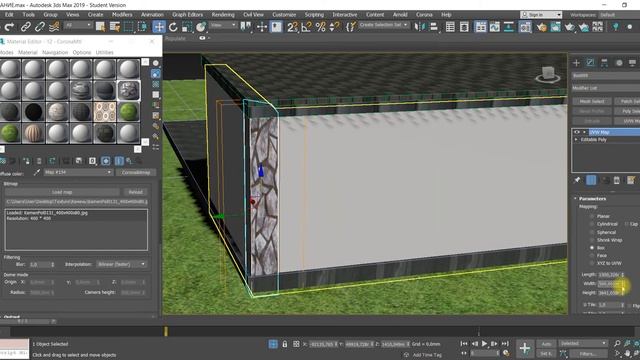The height and width of the screenshot is (360, 640).
Task: Open Material Editor Navigation menu
Action: 55,53
